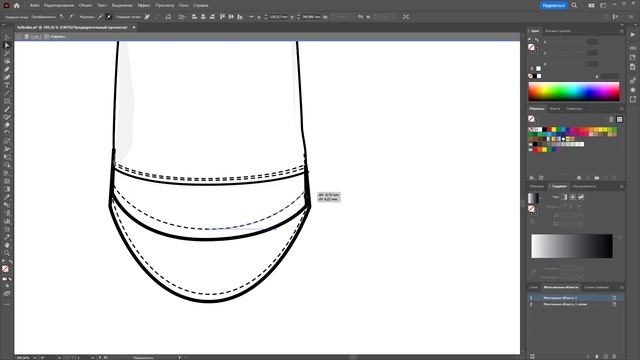Image resolution: width=640 pixels, height=360 pixels.
Task: Click horizontal align right icon in control bar
Action: point(212,17)
